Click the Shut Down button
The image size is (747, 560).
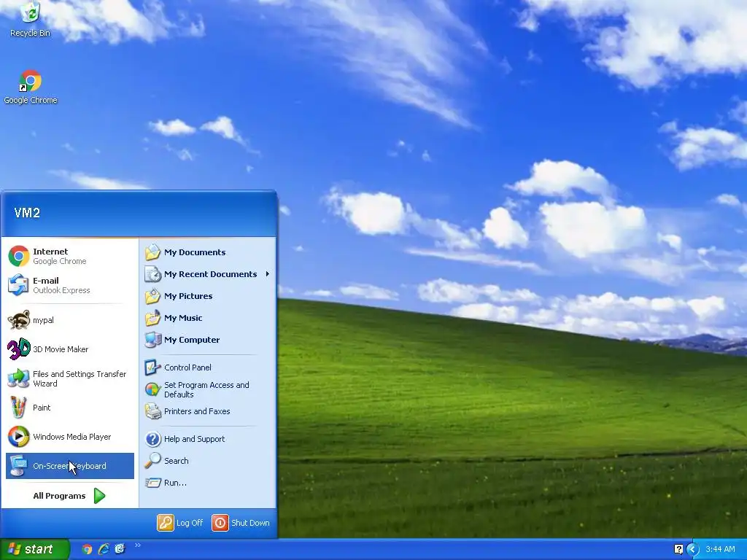pos(241,523)
